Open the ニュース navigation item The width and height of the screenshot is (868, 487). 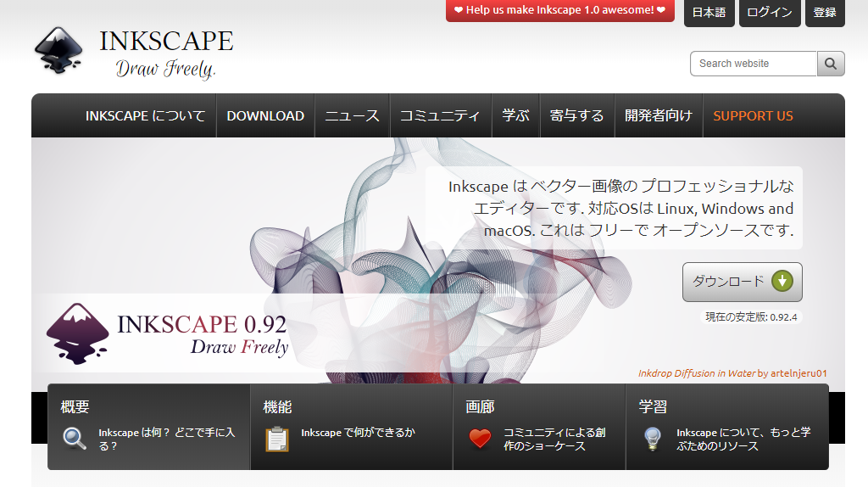[x=352, y=116]
